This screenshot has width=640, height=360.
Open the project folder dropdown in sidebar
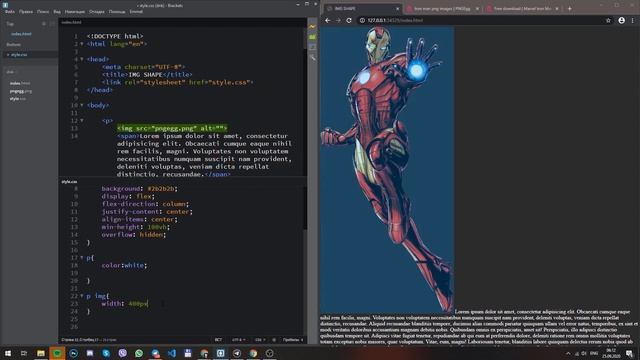(x=11, y=72)
